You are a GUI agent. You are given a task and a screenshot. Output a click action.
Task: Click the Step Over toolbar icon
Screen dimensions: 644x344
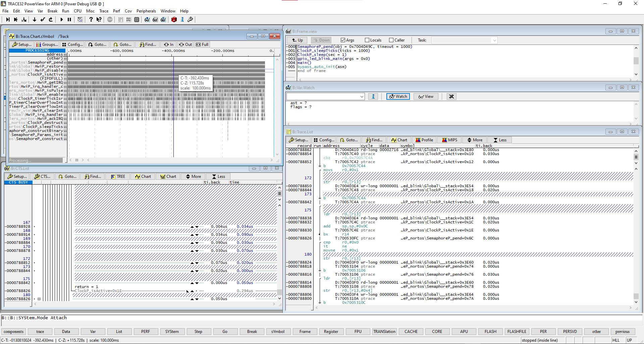(x=16, y=19)
